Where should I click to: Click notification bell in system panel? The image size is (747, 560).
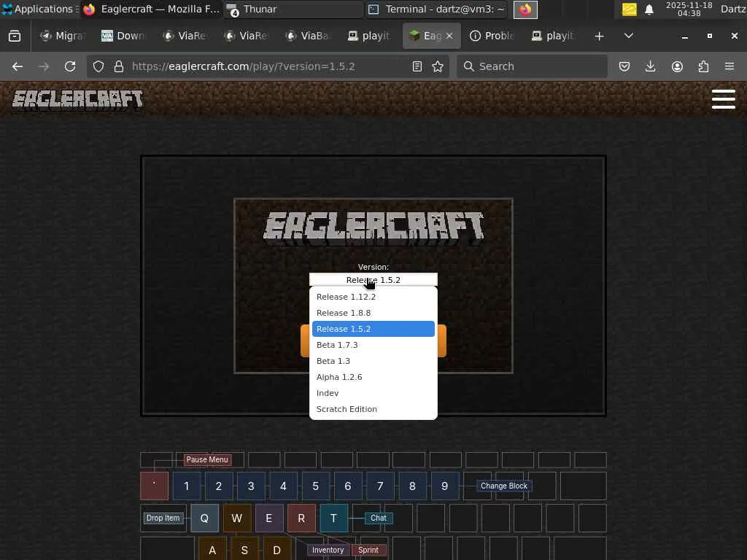649,9
